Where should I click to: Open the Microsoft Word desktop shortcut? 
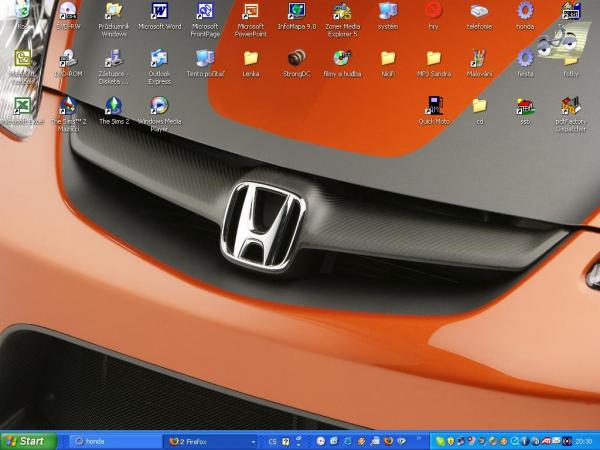click(159, 12)
